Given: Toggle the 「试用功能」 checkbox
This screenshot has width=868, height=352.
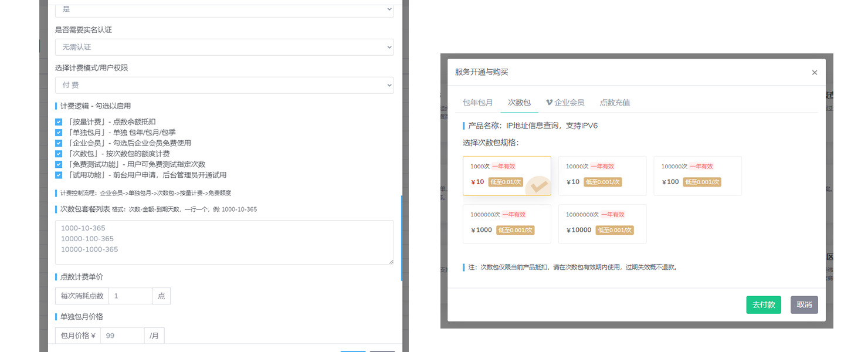Looking at the screenshot, I should (59, 175).
